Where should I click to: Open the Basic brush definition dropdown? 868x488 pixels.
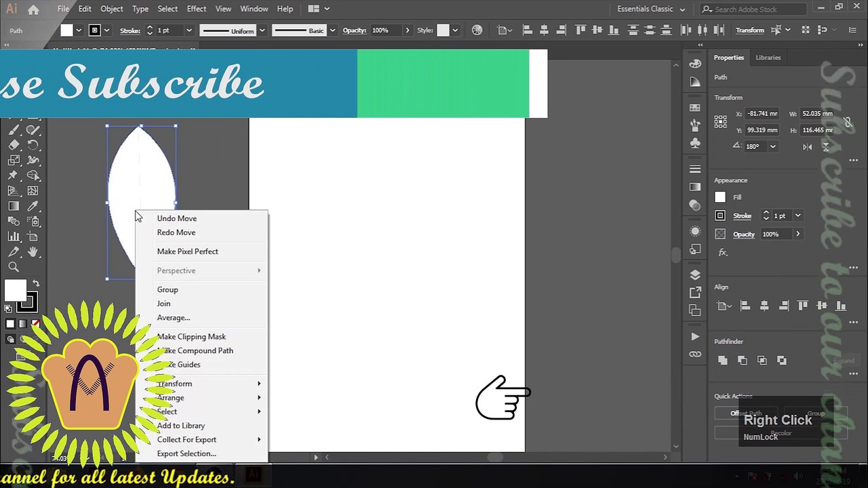332,30
